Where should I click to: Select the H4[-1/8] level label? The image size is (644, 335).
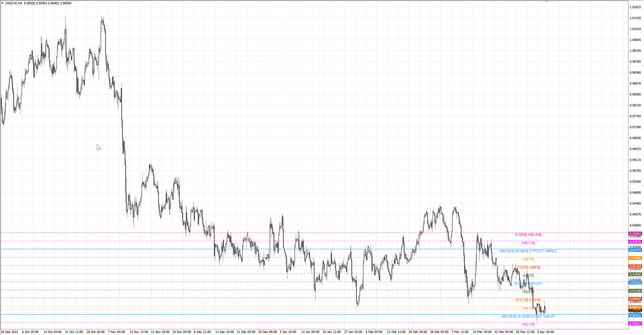click(x=528, y=324)
